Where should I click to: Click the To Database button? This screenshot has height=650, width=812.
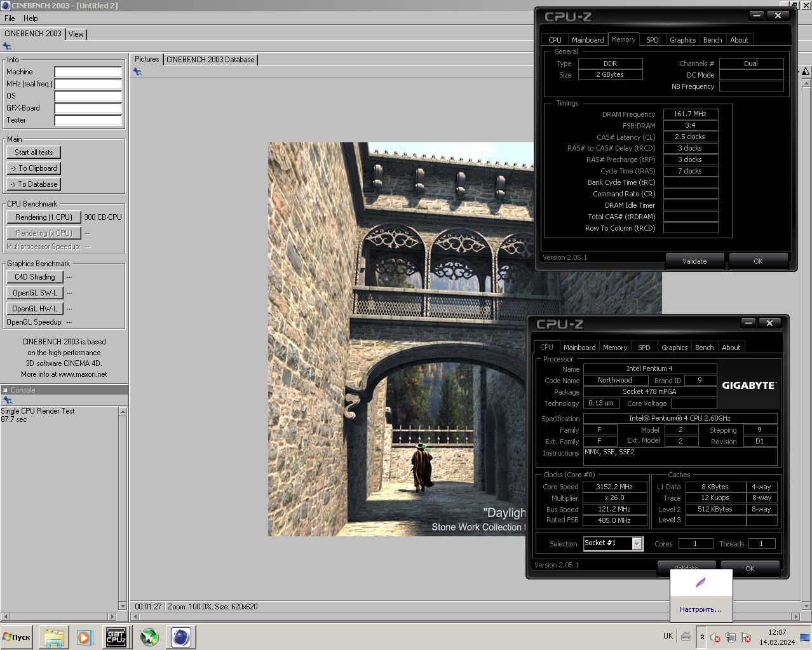[x=34, y=184]
